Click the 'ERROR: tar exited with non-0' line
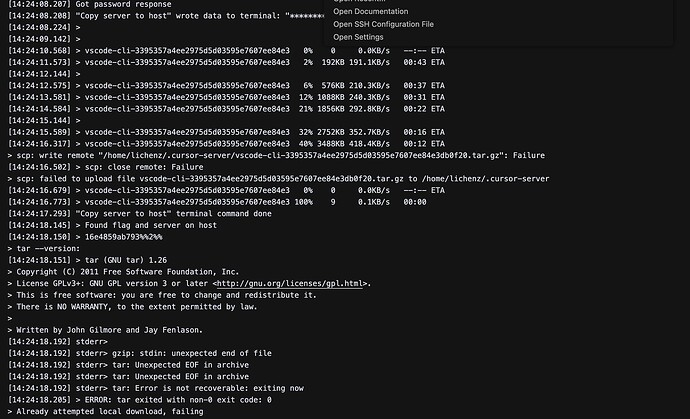 (x=139, y=400)
